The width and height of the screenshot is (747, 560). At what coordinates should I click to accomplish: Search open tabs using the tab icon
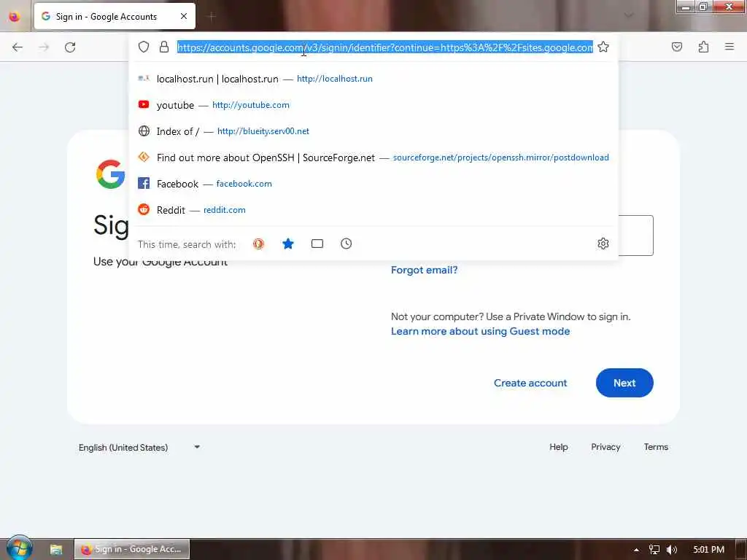[317, 244]
